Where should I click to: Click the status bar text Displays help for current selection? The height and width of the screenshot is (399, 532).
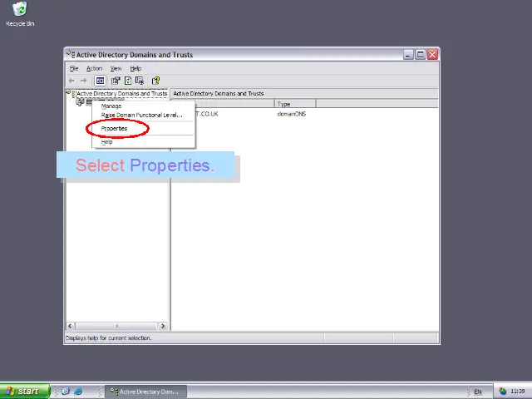(x=109, y=338)
